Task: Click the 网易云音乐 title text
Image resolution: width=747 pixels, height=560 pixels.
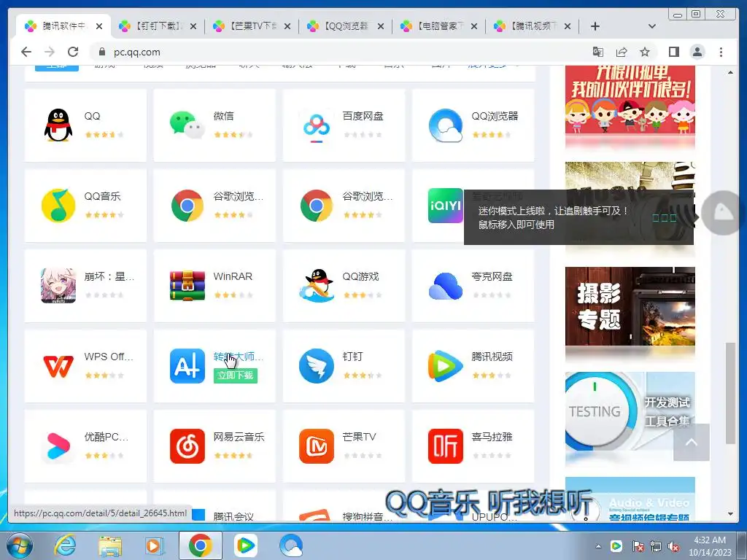Action: point(239,437)
